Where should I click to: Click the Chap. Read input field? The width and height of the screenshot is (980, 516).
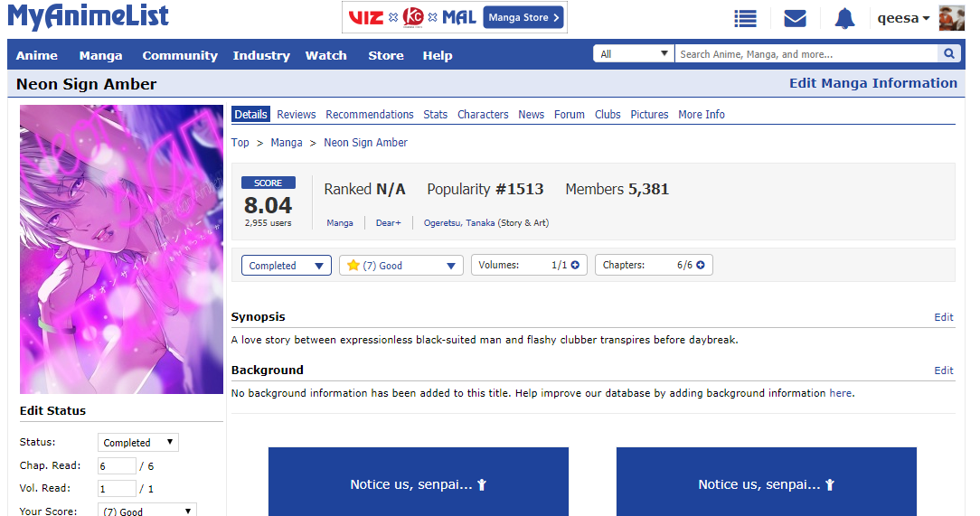pos(117,465)
